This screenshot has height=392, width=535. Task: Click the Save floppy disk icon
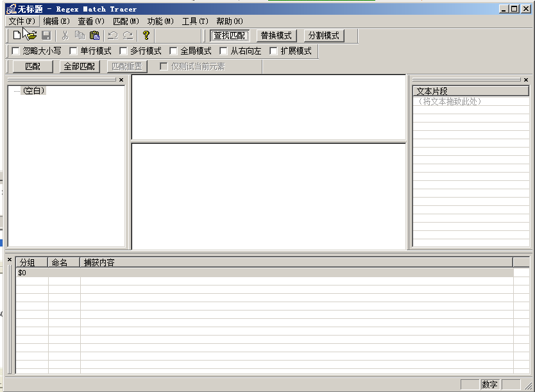[x=46, y=35]
